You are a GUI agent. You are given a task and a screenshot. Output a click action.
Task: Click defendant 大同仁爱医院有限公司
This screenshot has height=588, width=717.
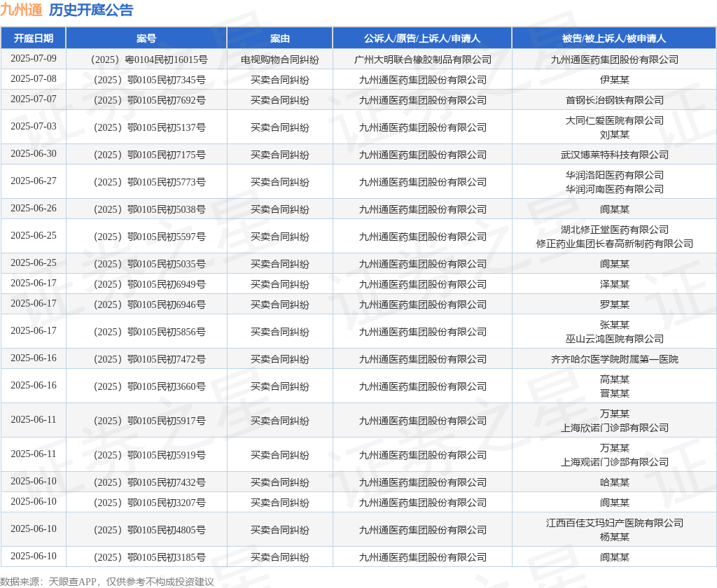pyautogui.click(x=615, y=120)
